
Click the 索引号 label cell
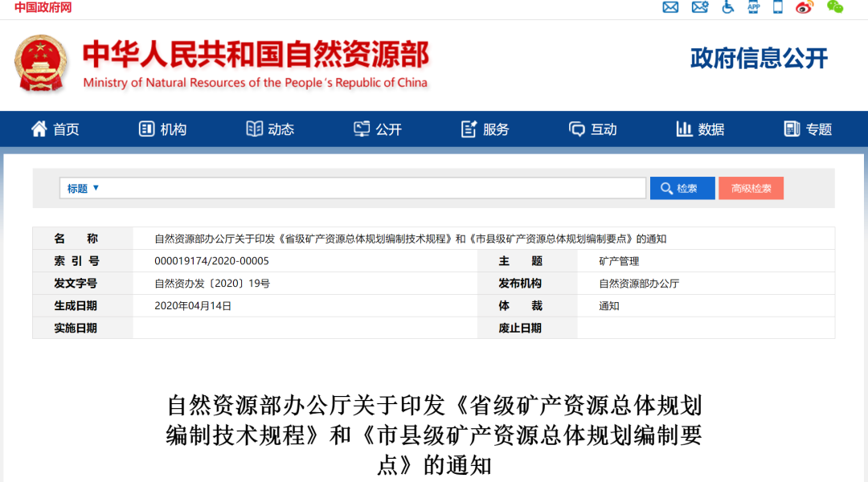tap(83, 260)
